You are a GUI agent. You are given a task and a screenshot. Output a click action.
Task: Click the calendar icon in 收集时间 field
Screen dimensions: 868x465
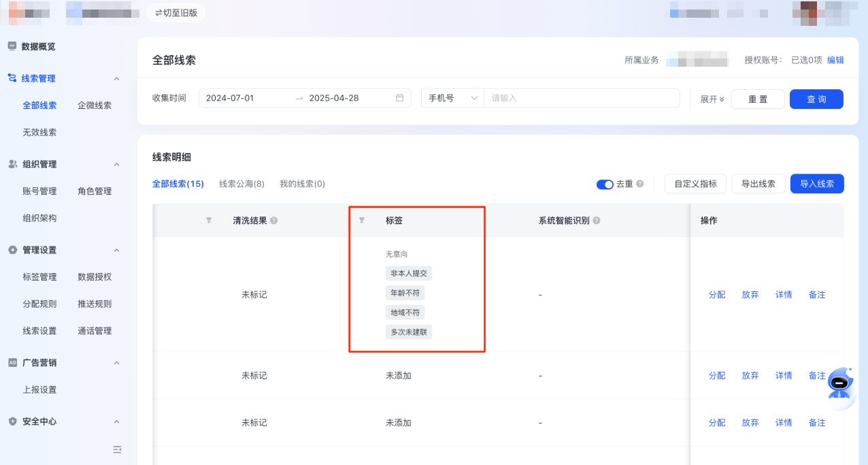400,98
